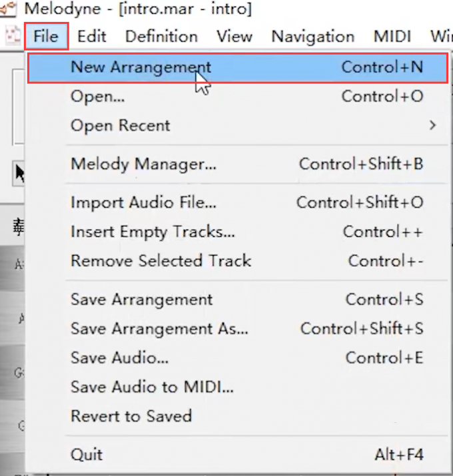453x476 pixels.
Task: Launch Melody Manager from the menu
Action: coord(238,164)
